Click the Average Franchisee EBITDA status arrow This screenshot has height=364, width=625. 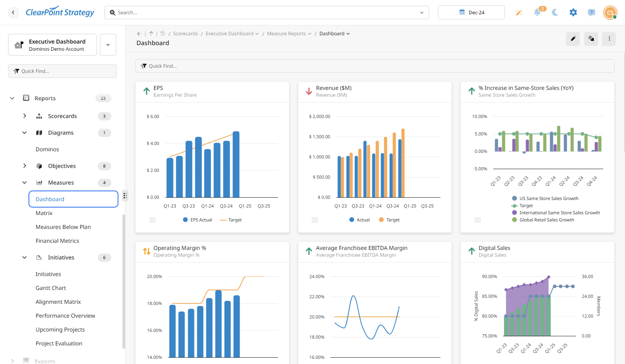pyautogui.click(x=309, y=252)
